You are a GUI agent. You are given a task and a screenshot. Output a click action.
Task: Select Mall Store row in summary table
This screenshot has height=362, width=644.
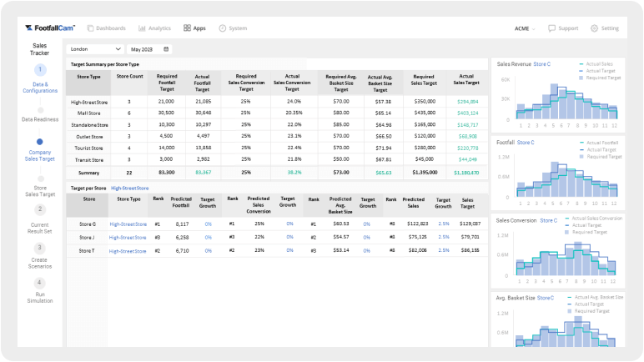[277, 113]
